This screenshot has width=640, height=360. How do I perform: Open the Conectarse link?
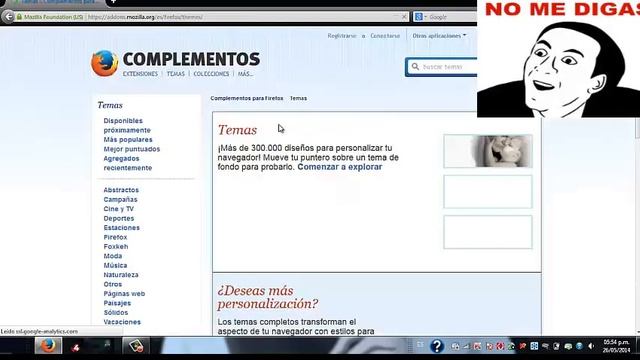click(x=385, y=36)
